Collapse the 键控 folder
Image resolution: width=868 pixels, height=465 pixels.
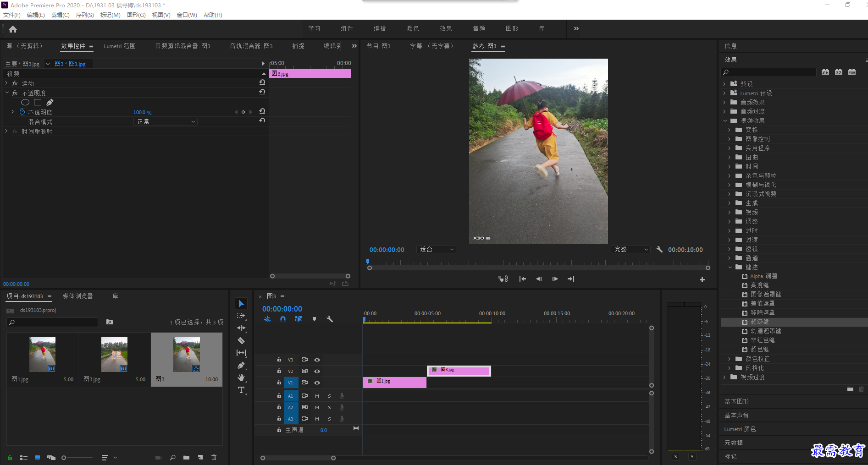tap(730, 267)
